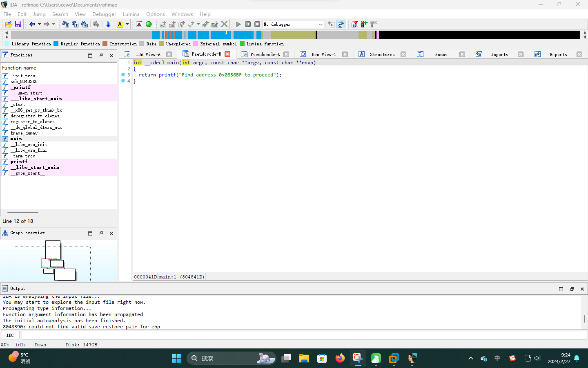Screen dimensions: 588x368
Task: Save the database with the floppy icon
Action: 18,24
